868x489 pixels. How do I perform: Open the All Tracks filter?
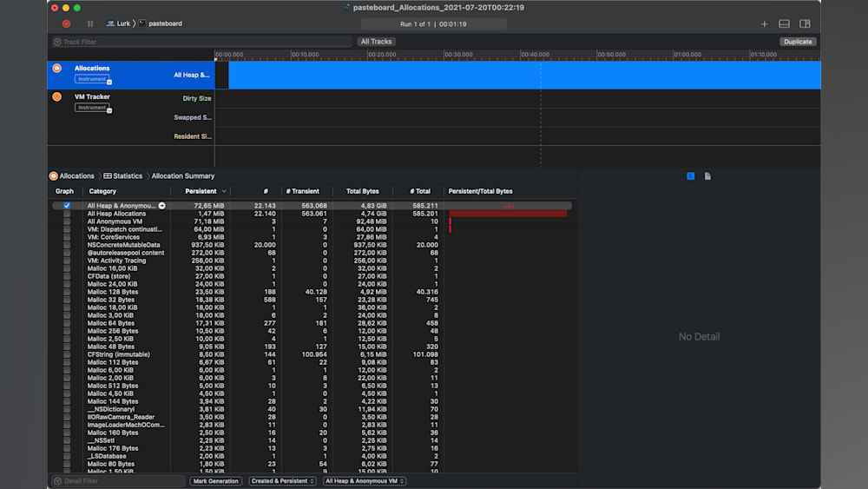tap(376, 42)
